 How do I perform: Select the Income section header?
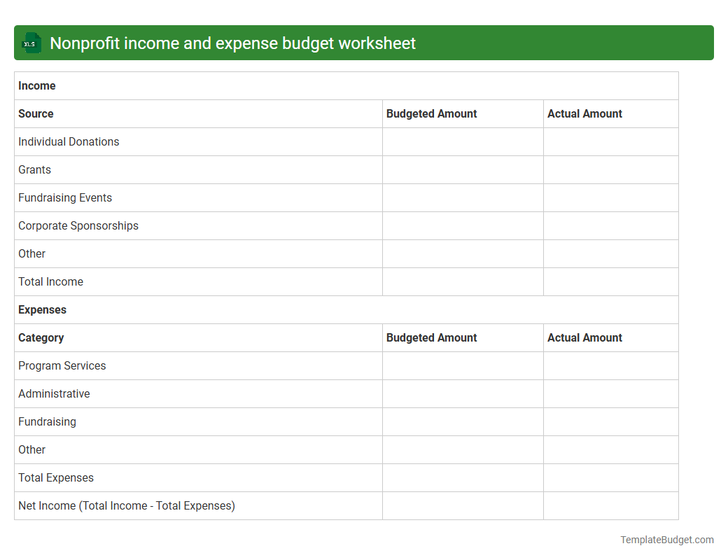(37, 85)
